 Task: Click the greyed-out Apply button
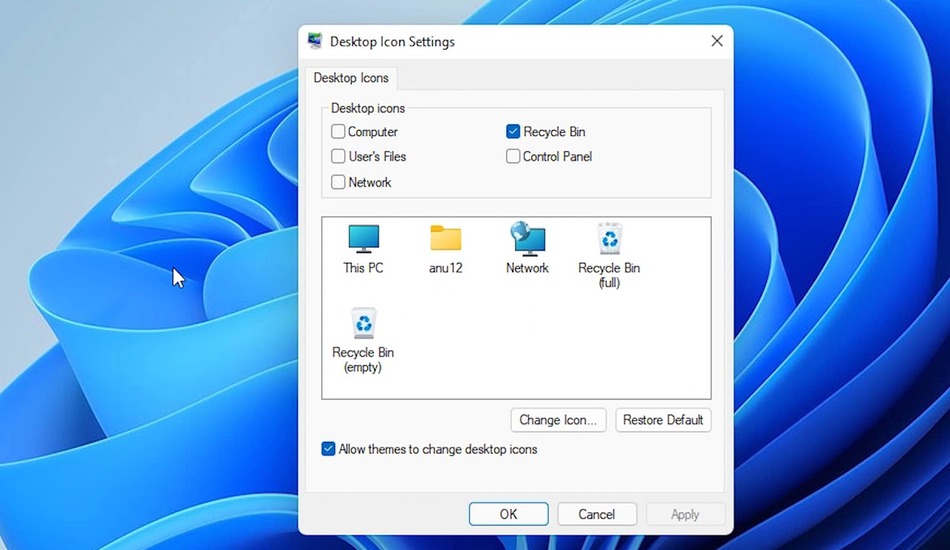pos(685,514)
